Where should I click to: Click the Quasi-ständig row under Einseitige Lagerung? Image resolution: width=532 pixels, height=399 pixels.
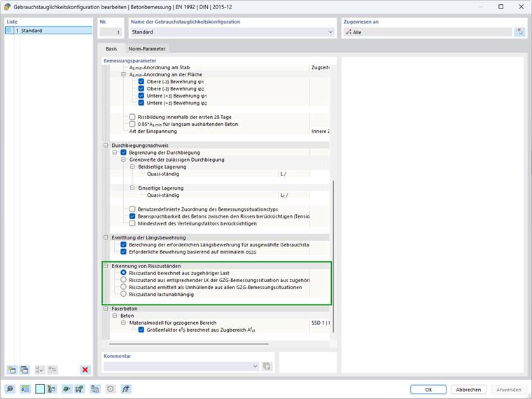point(220,195)
